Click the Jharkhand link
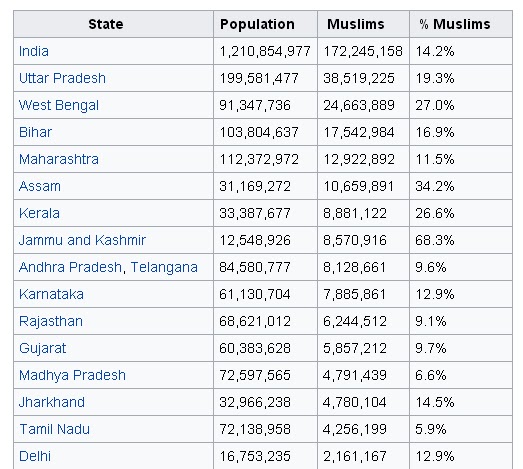523x469 pixels. coord(52,403)
